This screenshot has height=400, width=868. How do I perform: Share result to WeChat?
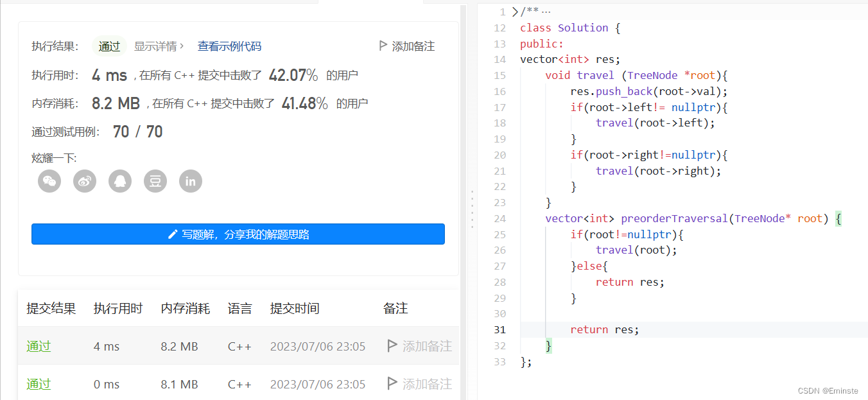coord(49,181)
